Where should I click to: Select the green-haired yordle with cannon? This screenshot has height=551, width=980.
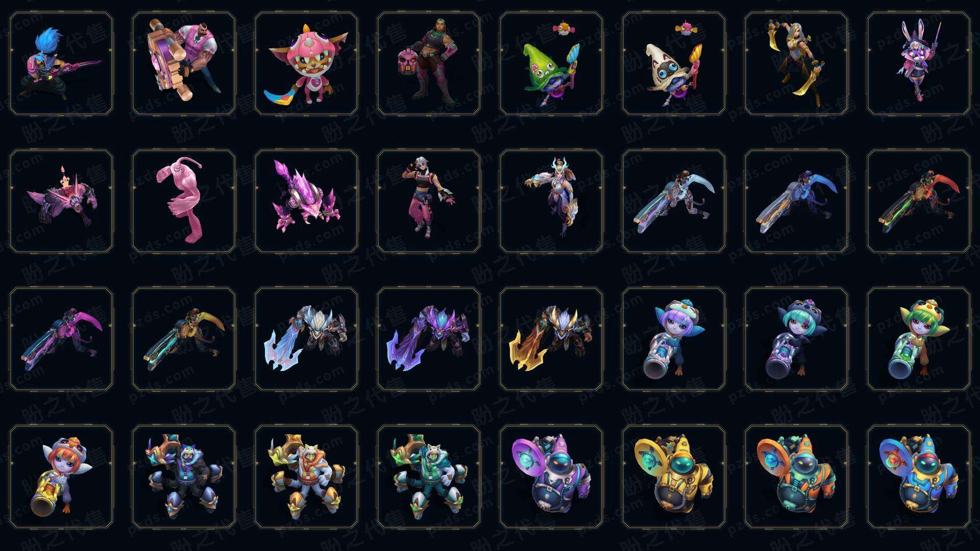click(919, 339)
